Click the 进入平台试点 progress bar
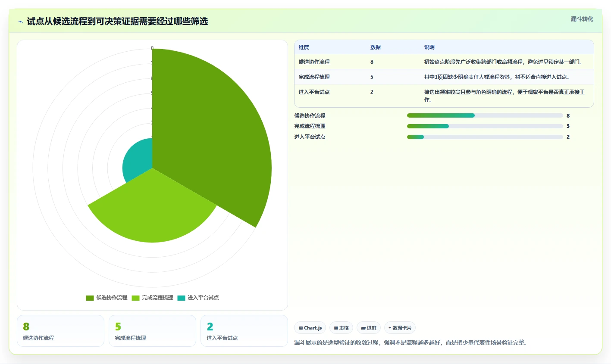Viewport: 611px width, 364px height. 485,137
